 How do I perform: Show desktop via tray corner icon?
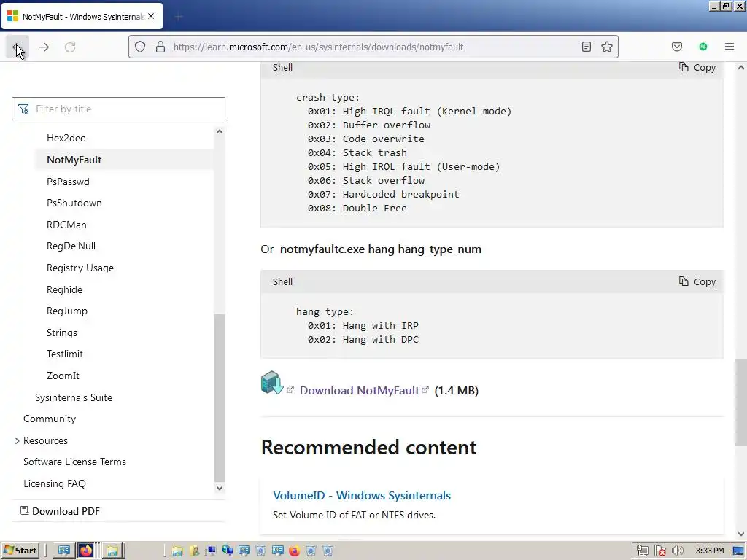click(x=738, y=551)
